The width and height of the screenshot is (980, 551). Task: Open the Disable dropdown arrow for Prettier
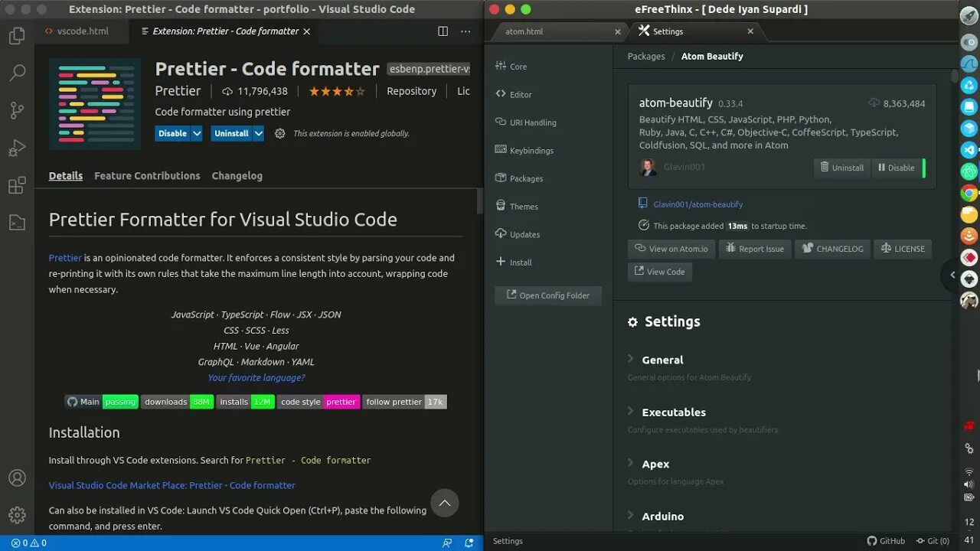point(197,133)
